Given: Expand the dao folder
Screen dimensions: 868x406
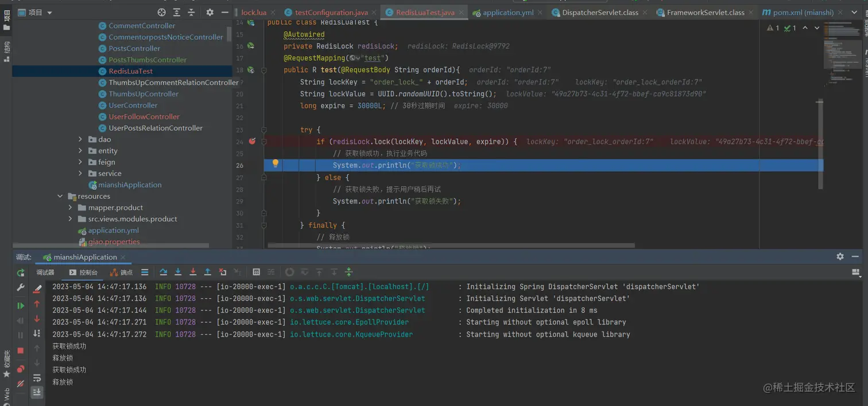Looking at the screenshot, I should coord(81,139).
